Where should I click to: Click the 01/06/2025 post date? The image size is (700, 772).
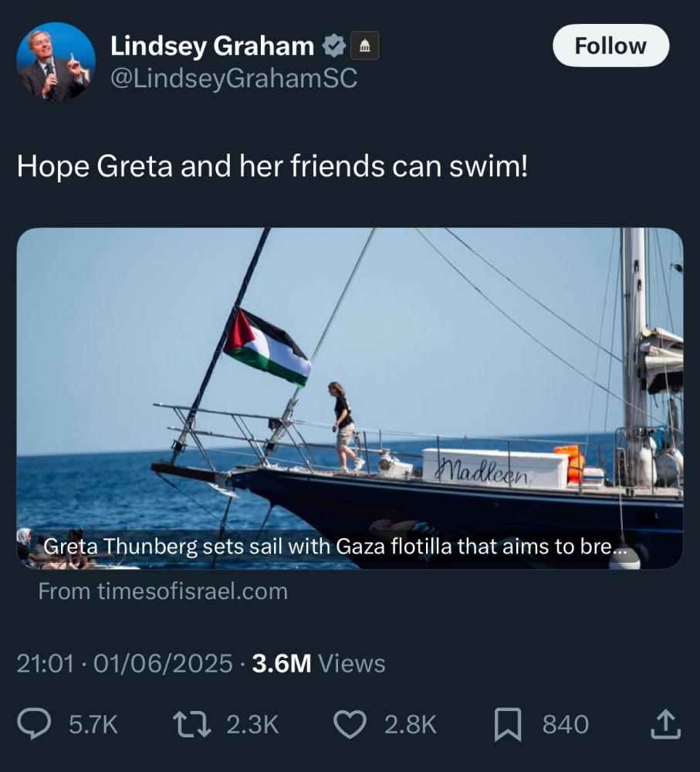pos(163,663)
